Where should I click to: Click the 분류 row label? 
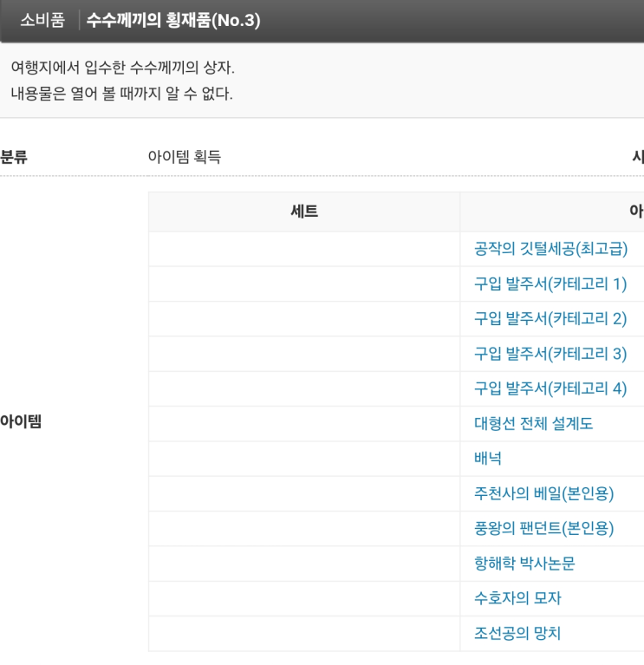click(14, 157)
